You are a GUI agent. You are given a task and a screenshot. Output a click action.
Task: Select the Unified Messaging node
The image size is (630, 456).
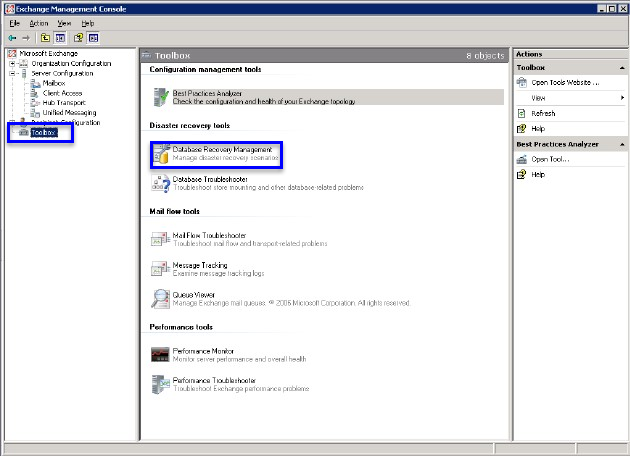tap(70, 112)
